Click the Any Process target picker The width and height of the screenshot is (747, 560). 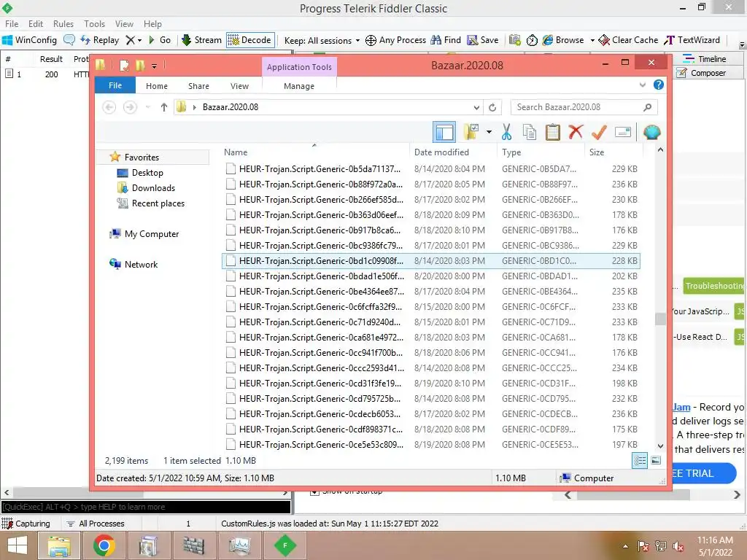pyautogui.click(x=395, y=40)
